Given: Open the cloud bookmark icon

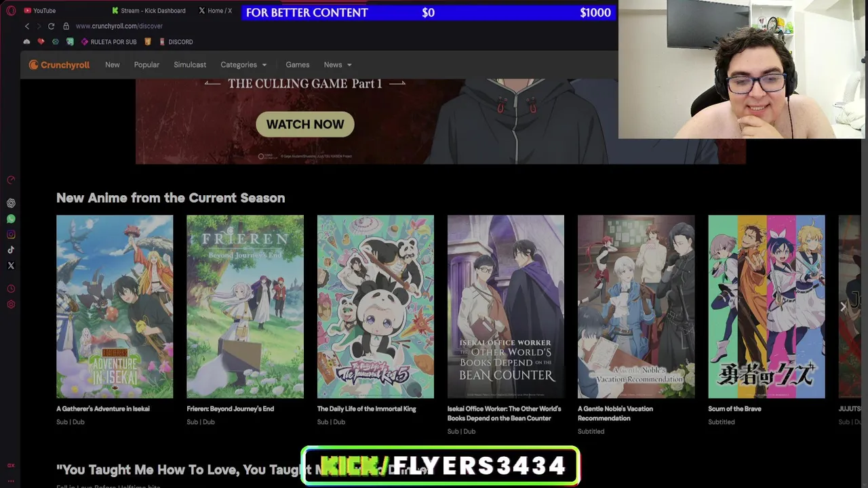Looking at the screenshot, I should (x=26, y=42).
